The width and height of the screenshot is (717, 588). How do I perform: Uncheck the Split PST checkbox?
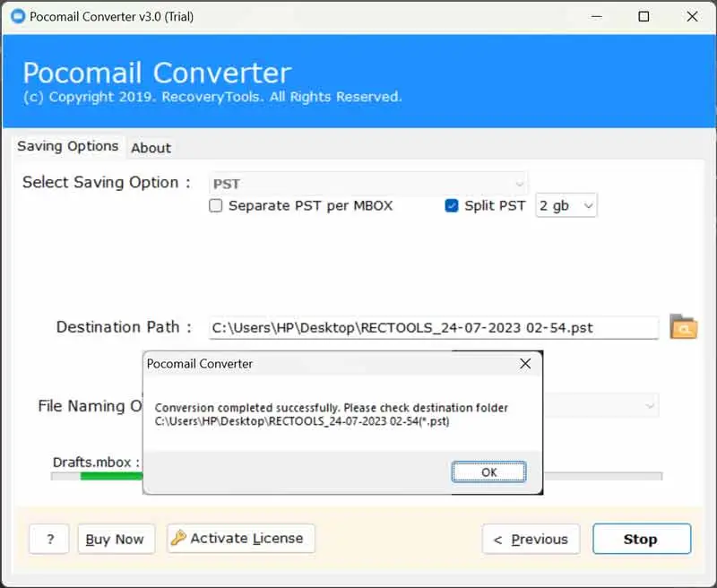[x=452, y=206]
